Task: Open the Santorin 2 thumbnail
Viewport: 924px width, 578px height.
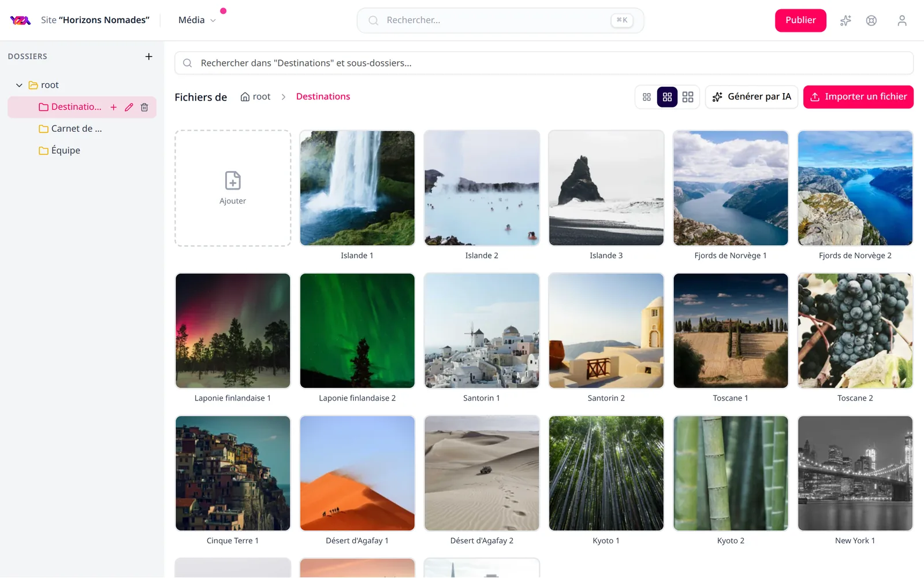Action: (606, 331)
